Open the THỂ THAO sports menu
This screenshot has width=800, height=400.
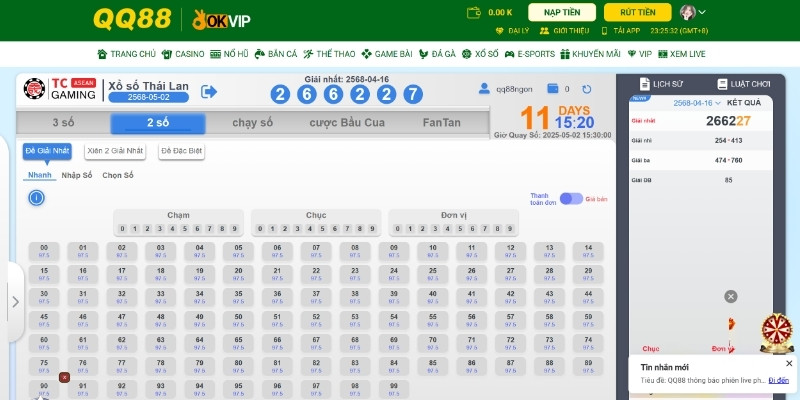(329, 54)
